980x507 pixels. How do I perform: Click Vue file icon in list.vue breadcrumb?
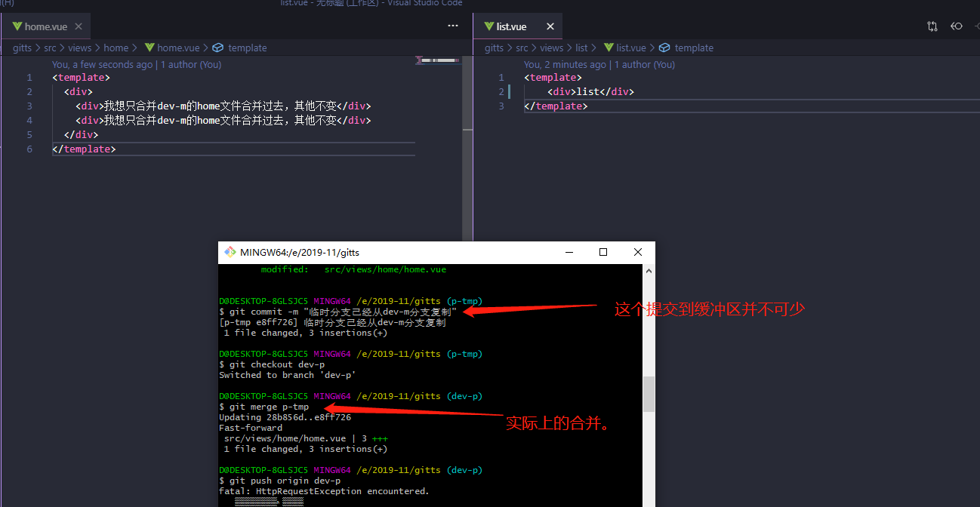609,48
